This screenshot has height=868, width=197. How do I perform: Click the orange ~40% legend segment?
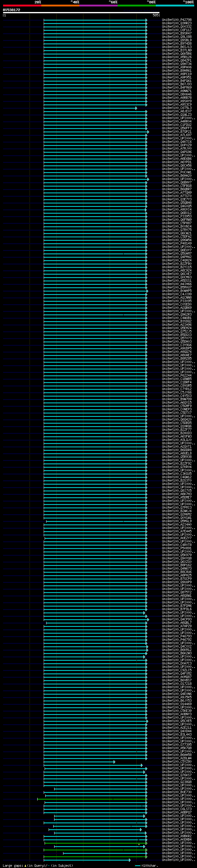60,6
